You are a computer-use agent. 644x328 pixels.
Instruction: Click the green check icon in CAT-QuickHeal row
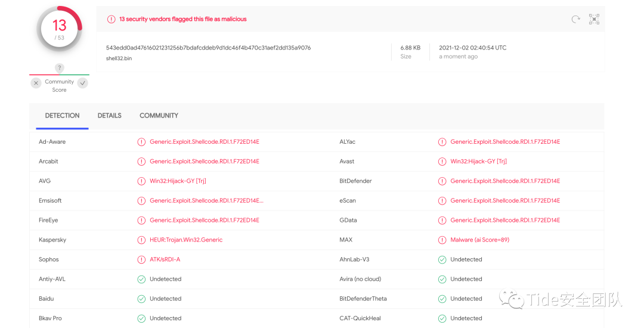[442, 318]
